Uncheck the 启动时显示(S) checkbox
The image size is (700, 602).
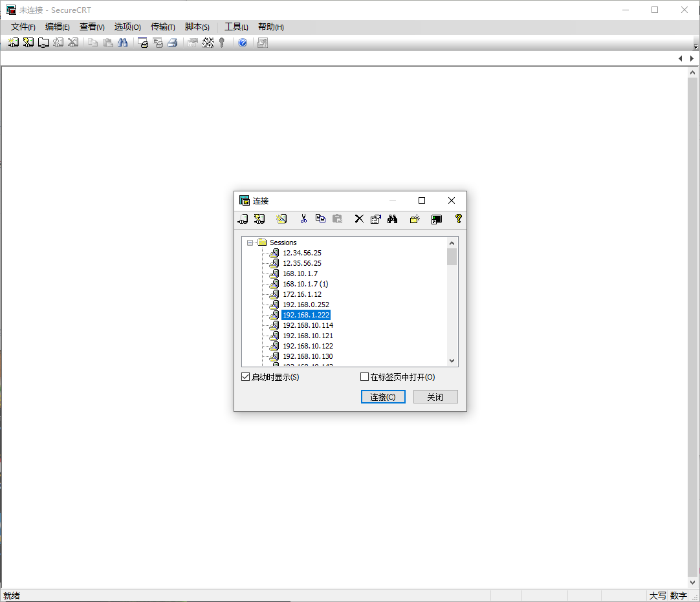(246, 376)
